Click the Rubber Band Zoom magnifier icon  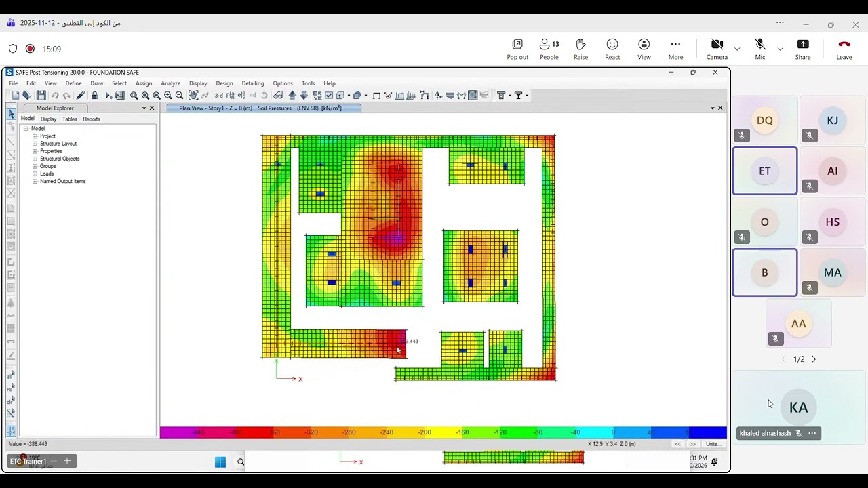pos(134,96)
